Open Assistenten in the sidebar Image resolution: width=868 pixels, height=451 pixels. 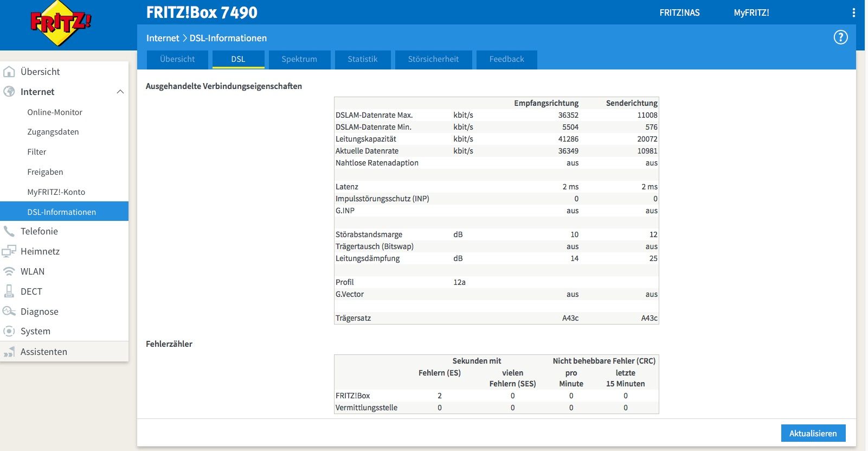[x=44, y=352]
